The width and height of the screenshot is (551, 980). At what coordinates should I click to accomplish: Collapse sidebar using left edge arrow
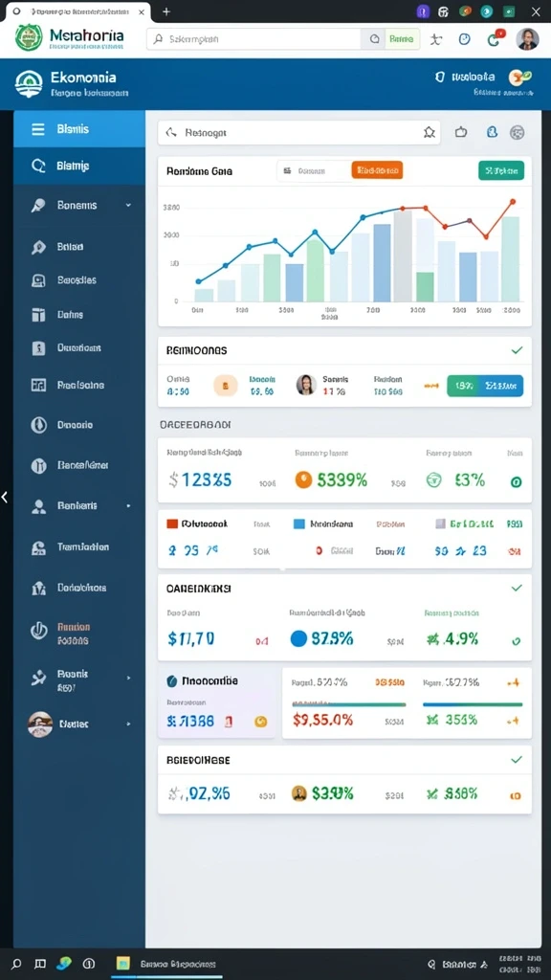pyautogui.click(x=5, y=497)
